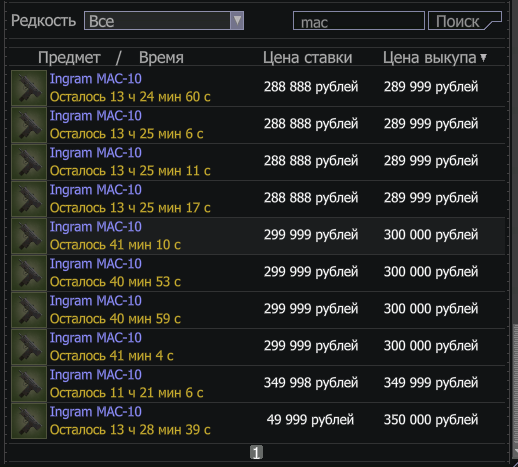Click icon of listing with 41 мин 4 с left
This screenshot has height=467, width=518.
point(29,347)
